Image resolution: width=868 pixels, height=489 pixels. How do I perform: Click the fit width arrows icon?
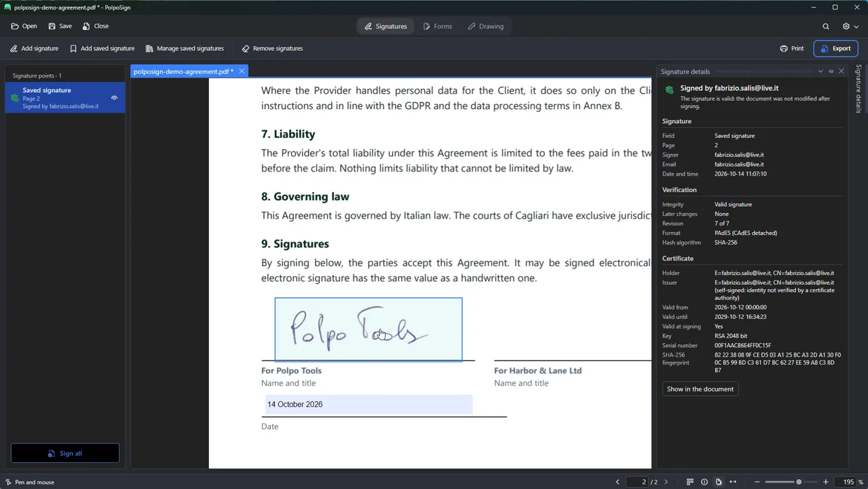[733, 482]
